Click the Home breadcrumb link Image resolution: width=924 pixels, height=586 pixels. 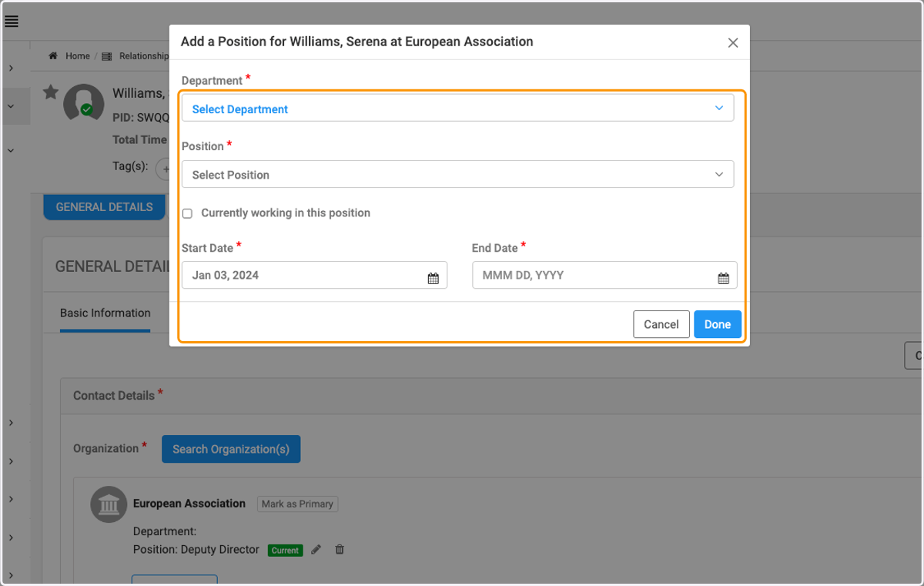point(78,56)
